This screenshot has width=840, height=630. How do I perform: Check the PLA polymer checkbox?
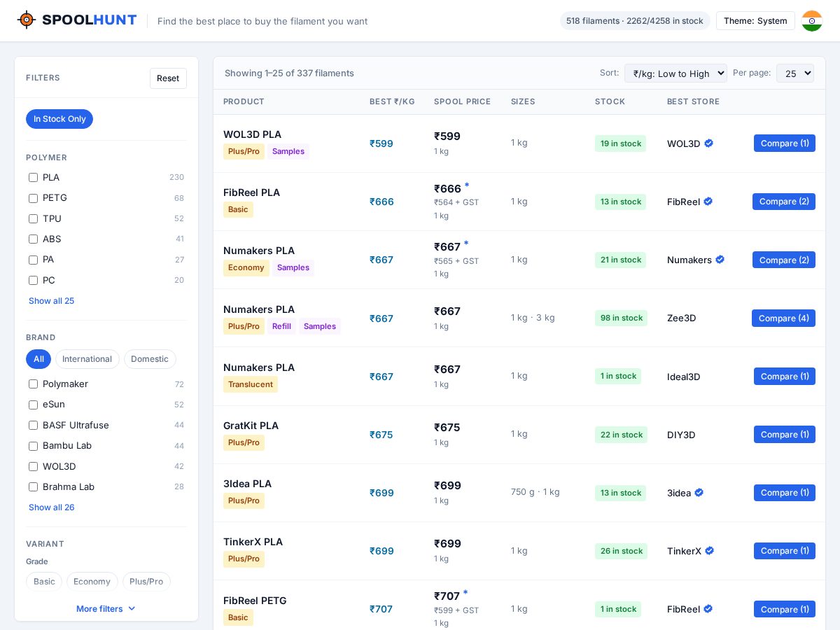(x=33, y=178)
